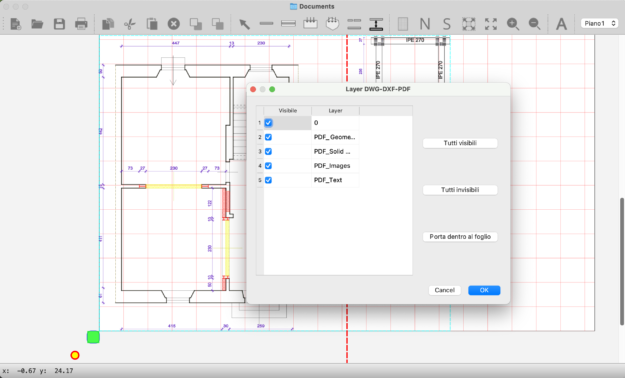625x378 pixels.
Task: Click the S toolbar icon
Action: pos(447,24)
